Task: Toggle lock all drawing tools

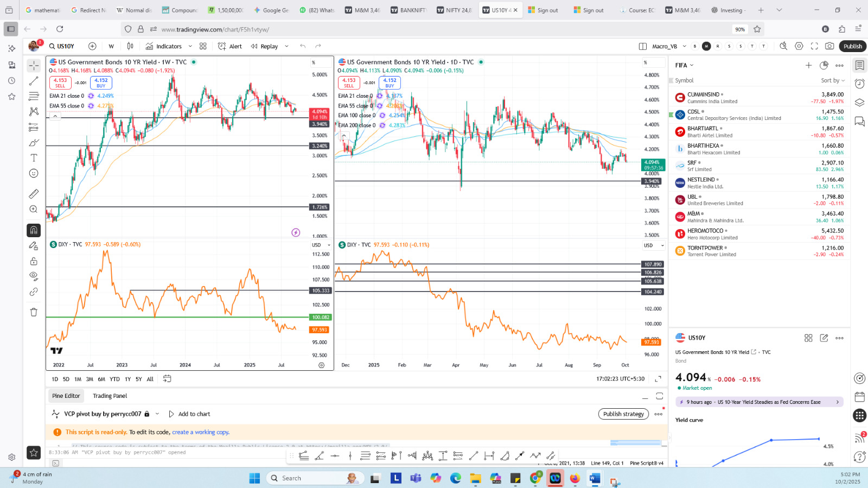Action: (34, 261)
